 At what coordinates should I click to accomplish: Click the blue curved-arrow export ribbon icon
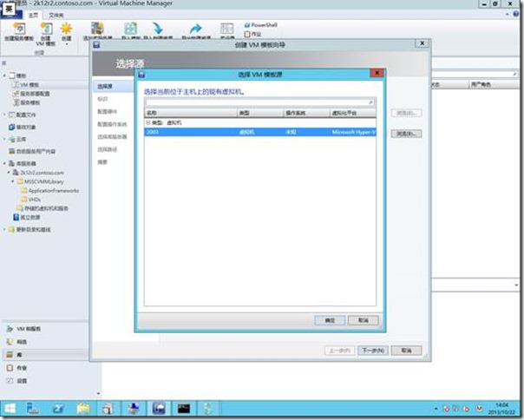196,30
